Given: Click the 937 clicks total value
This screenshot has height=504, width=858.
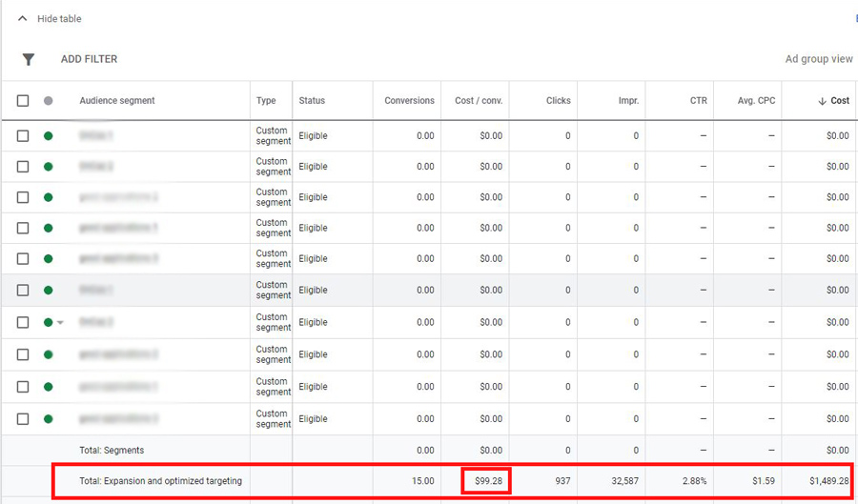Looking at the screenshot, I should click(x=562, y=481).
